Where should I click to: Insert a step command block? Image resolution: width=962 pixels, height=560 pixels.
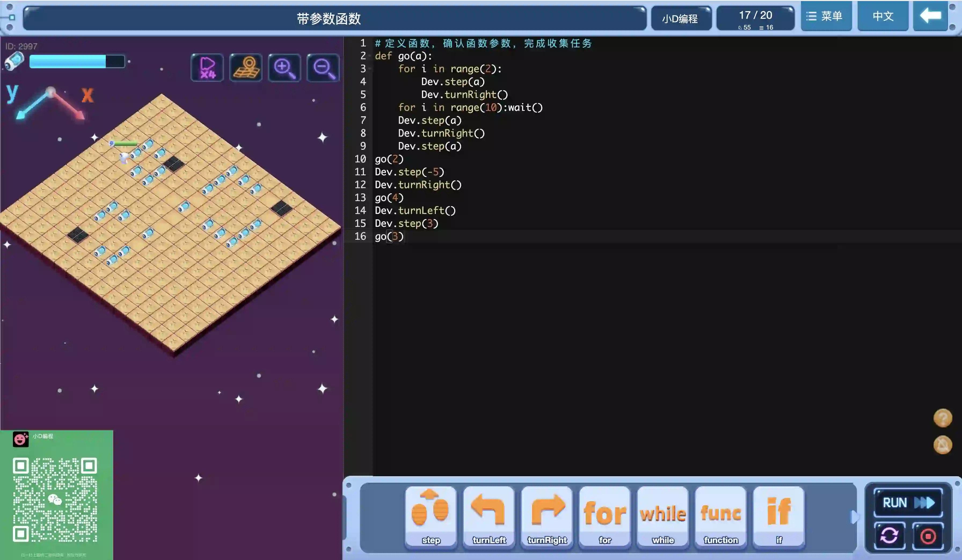click(431, 516)
